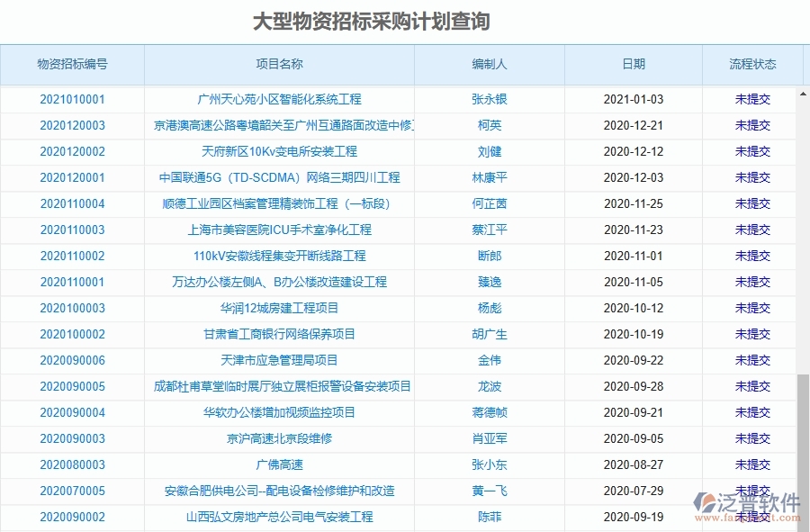Image resolution: width=810 pixels, height=532 pixels.
Task: Open the 上海市美容医院ICU手术室净化工程 entry
Action: pos(281,230)
